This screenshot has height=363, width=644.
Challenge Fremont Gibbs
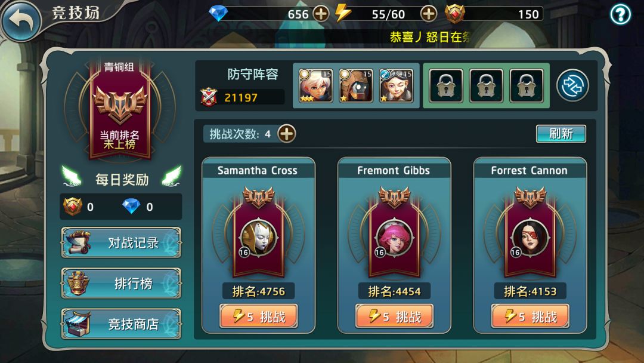[x=394, y=316]
